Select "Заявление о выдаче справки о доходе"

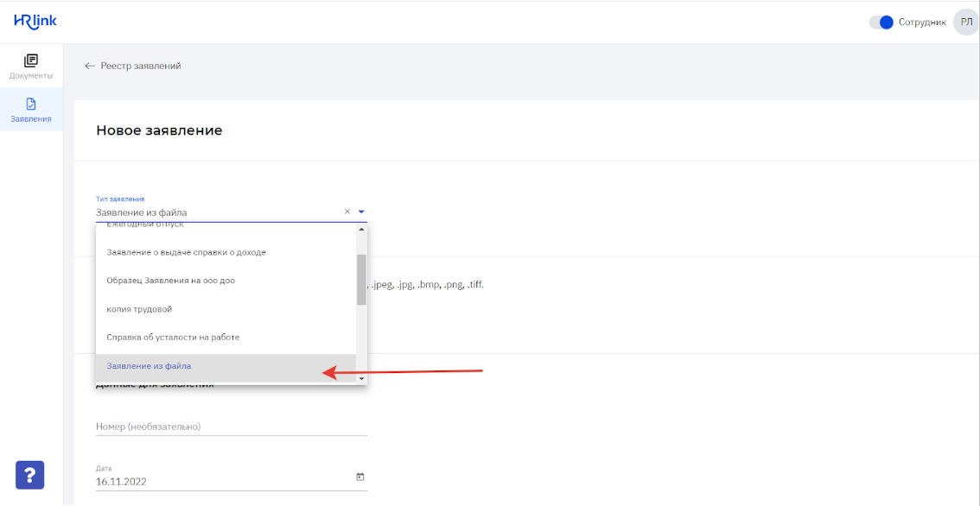point(186,252)
